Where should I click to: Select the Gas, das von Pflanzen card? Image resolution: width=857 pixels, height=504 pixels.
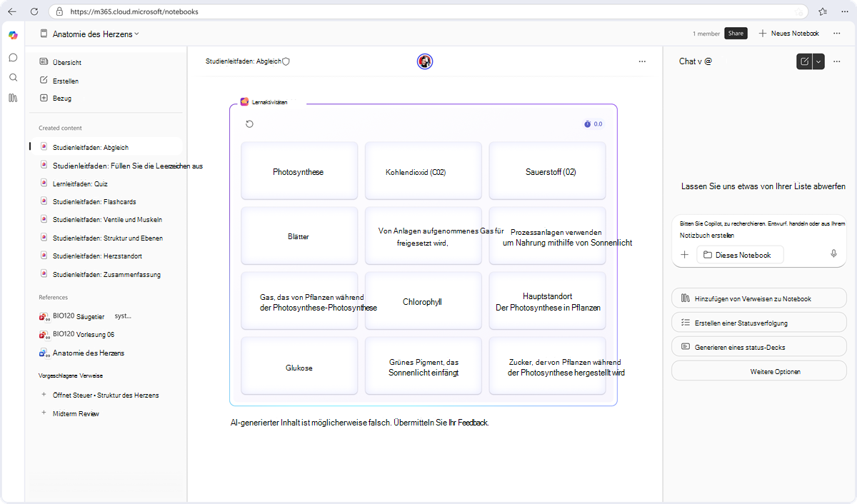click(299, 301)
